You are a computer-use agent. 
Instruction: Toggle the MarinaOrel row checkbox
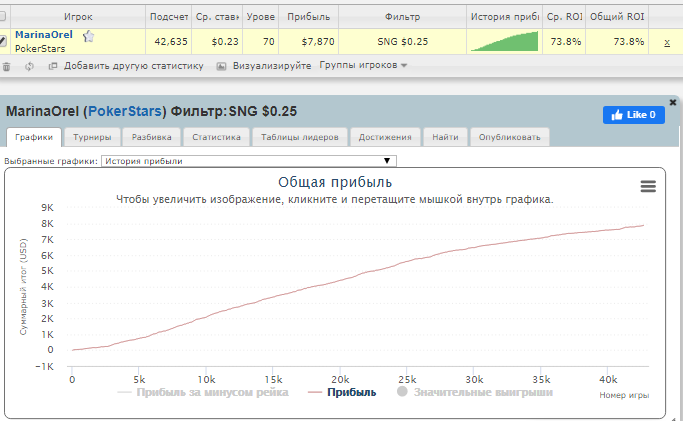[x=3, y=41]
